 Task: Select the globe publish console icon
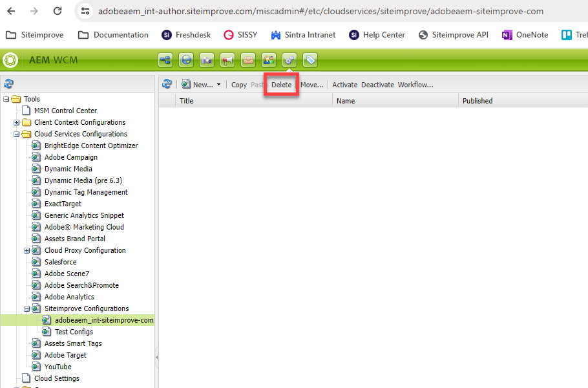(x=185, y=59)
